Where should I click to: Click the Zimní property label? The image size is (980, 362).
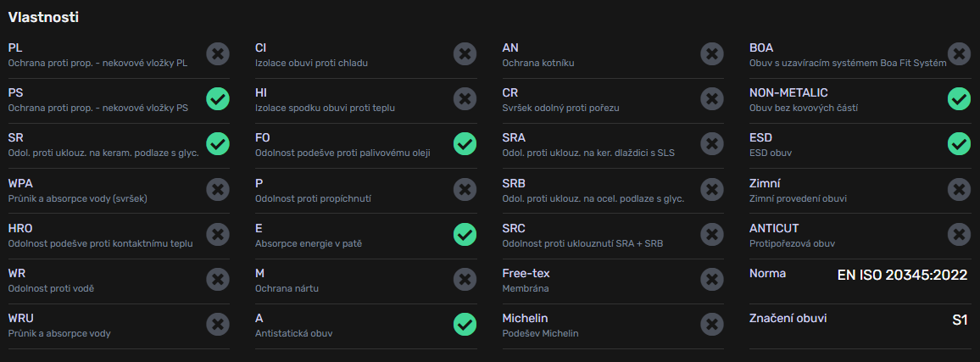(x=765, y=184)
